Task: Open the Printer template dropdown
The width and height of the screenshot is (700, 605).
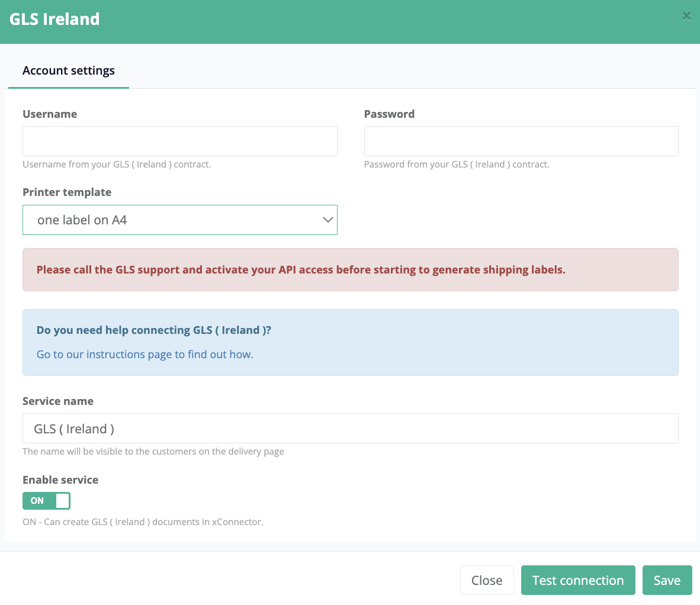Action: [x=180, y=220]
